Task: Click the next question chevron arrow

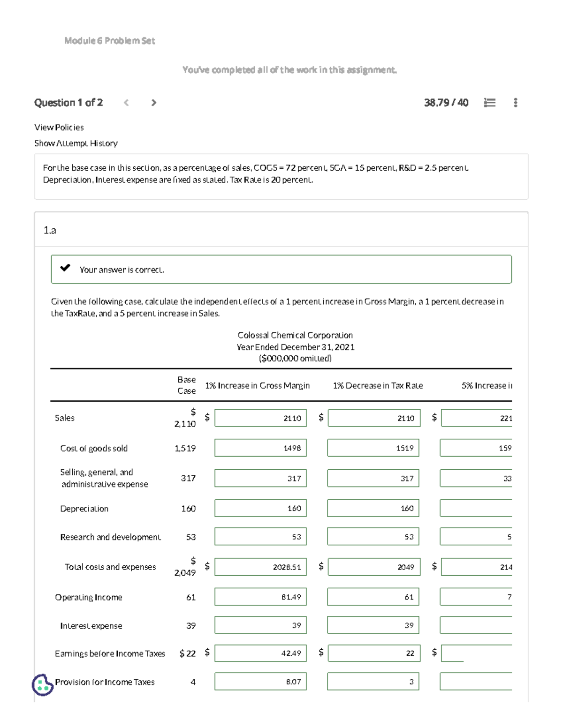Action: click(x=154, y=103)
